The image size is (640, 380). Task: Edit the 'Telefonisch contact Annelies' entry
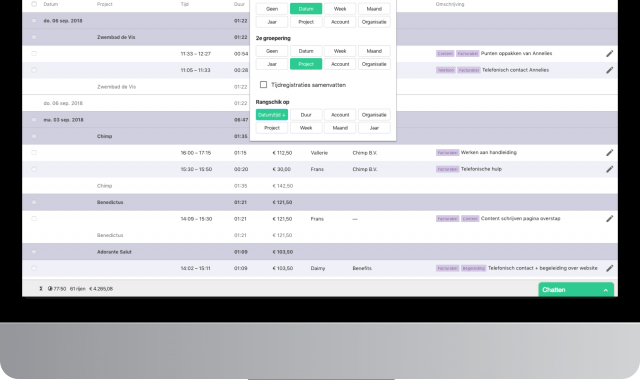tap(609, 70)
